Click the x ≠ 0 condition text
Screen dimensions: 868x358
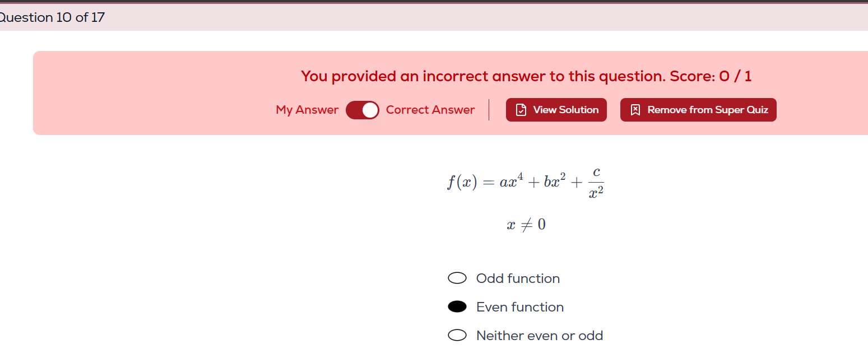(526, 225)
